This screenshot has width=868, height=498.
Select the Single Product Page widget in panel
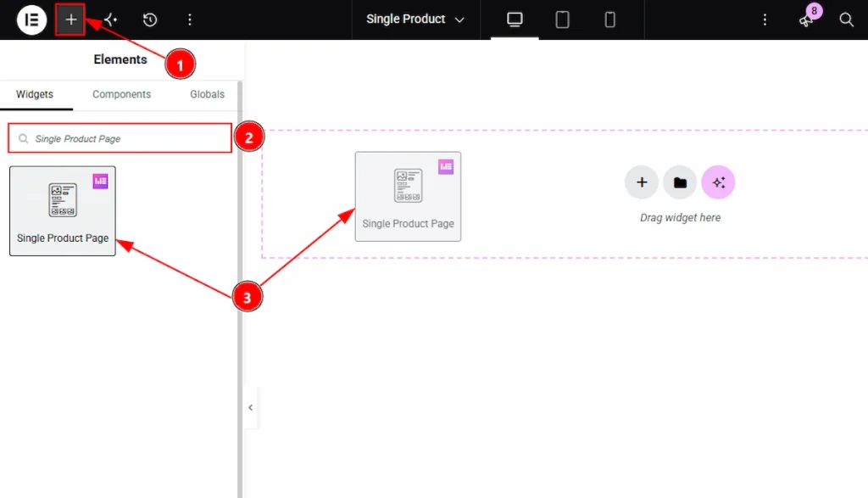63,211
